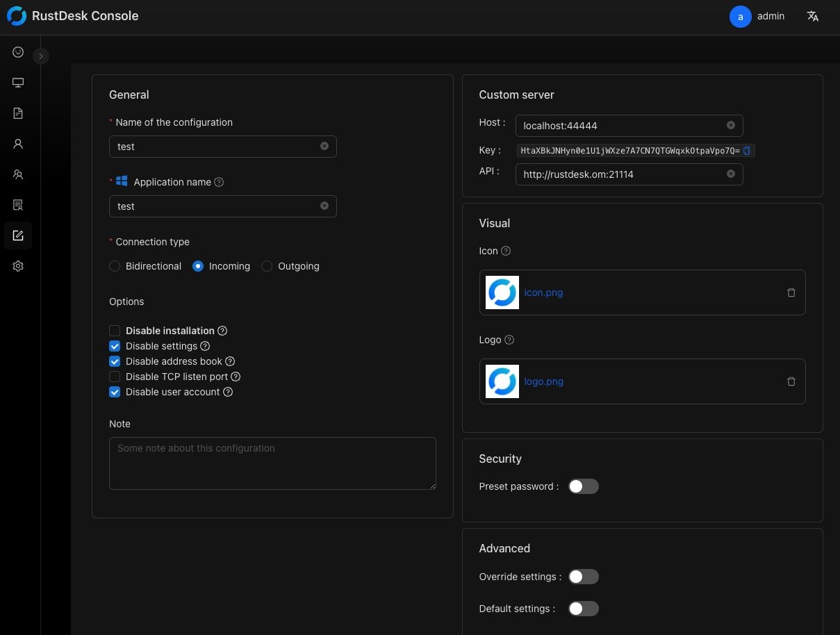Delete the icon.png file
The height and width of the screenshot is (635, 840).
(791, 292)
